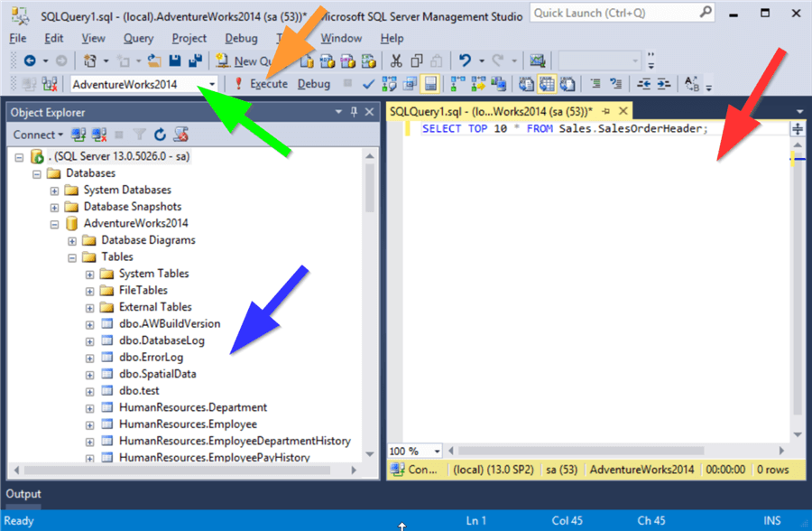The image size is (812, 531).
Task: Toggle the pin on SQLQuery1.sql tab
Action: coord(606,111)
